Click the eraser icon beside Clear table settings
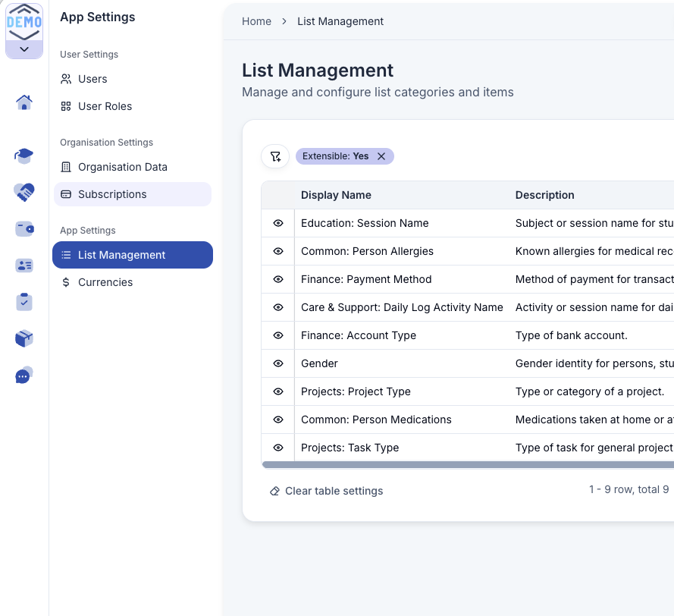Viewport: 674px width, 616px height. coord(274,492)
